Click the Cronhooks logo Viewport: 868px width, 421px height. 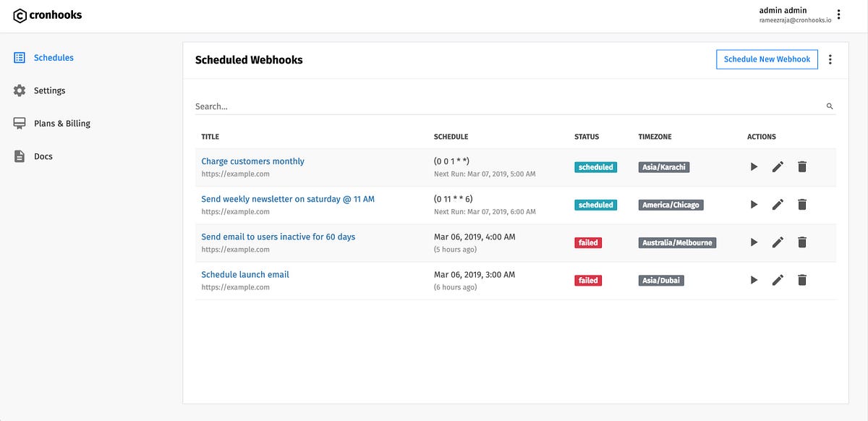pos(46,14)
